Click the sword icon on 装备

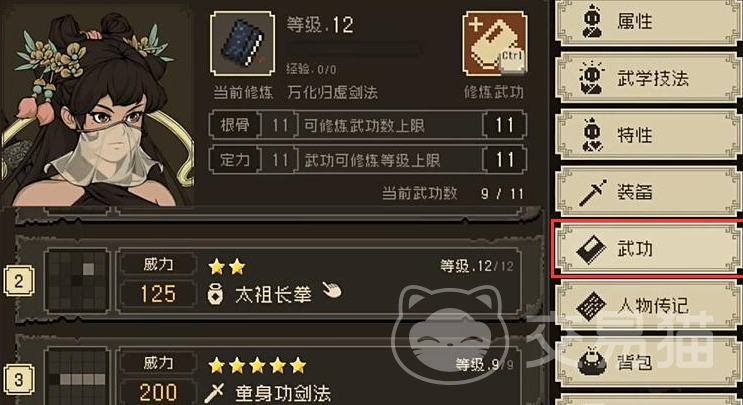tap(592, 192)
